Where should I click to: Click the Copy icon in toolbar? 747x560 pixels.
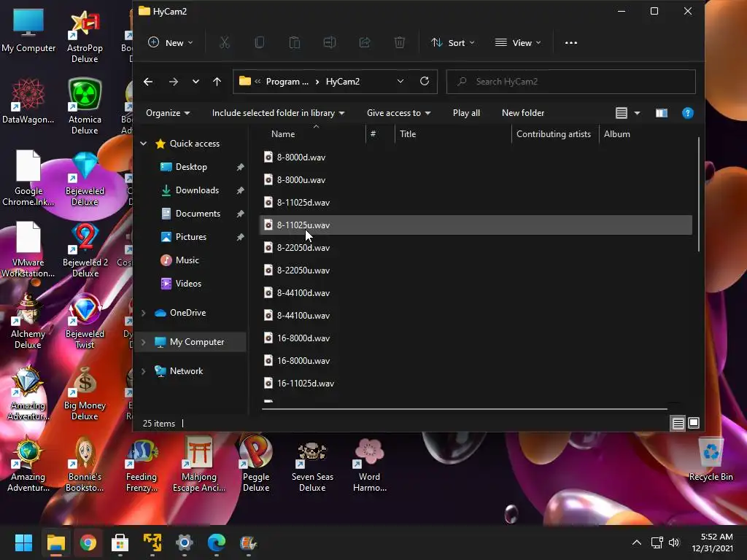[260, 43]
